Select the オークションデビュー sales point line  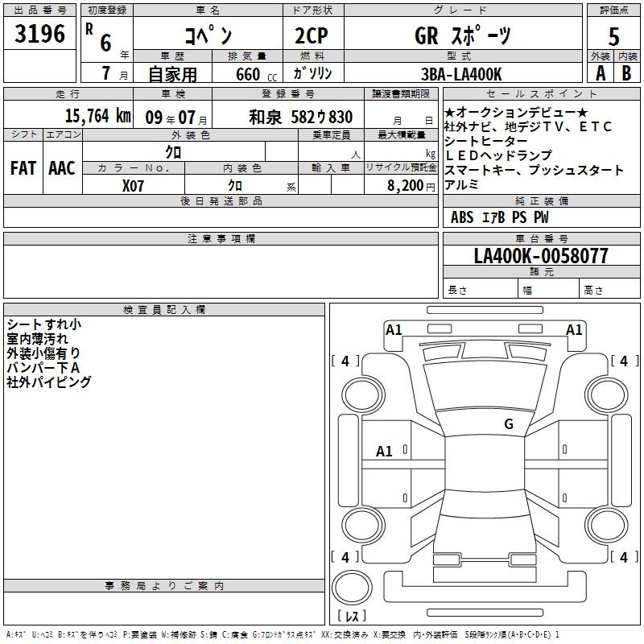(516, 112)
